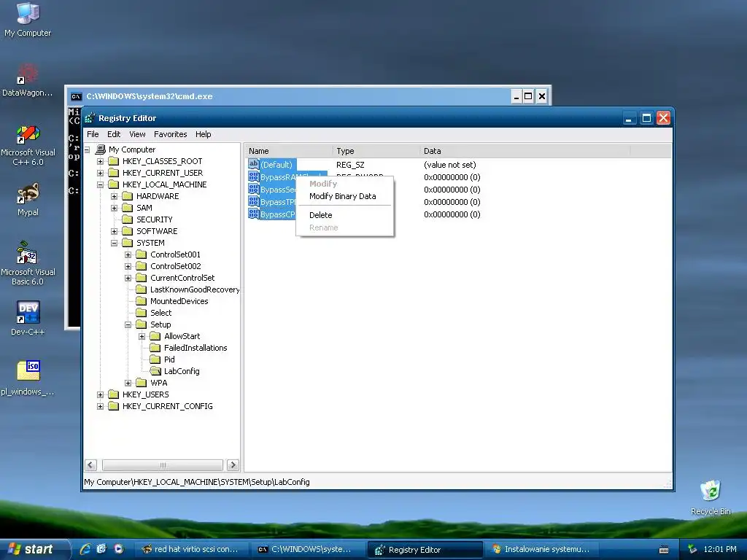Open the Favorites menu

point(171,134)
